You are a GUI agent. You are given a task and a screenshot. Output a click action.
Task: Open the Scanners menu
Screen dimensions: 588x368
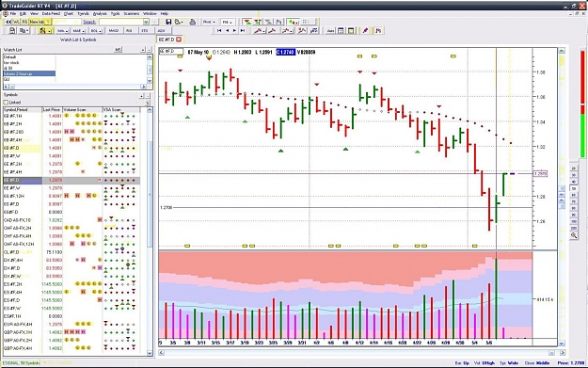[132, 13]
